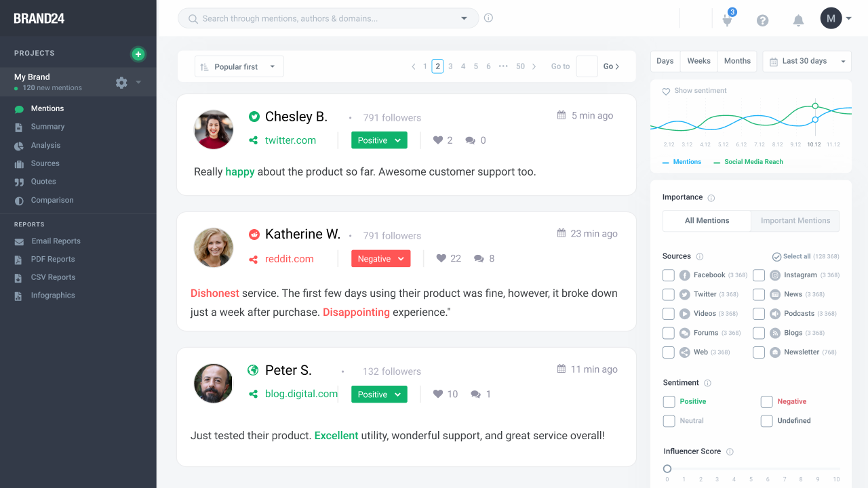Open the help question mark icon
The height and width of the screenshot is (488, 868).
tap(762, 20)
